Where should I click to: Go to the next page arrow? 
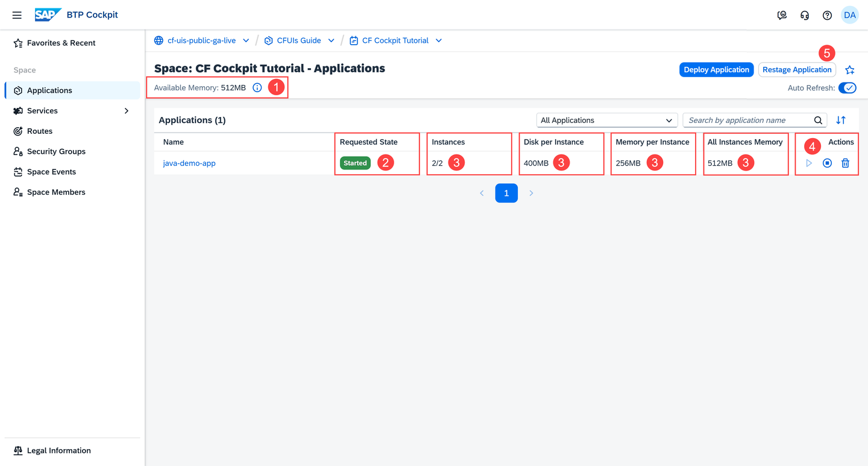[531, 193]
